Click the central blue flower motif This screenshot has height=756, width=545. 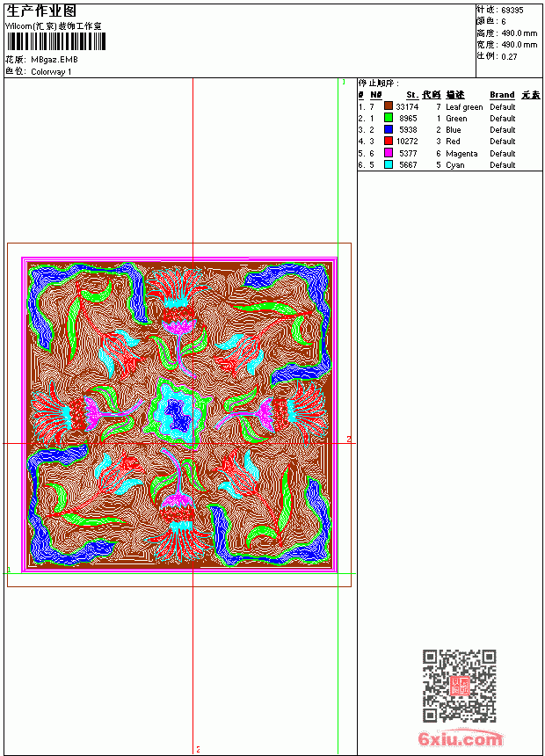point(178,412)
